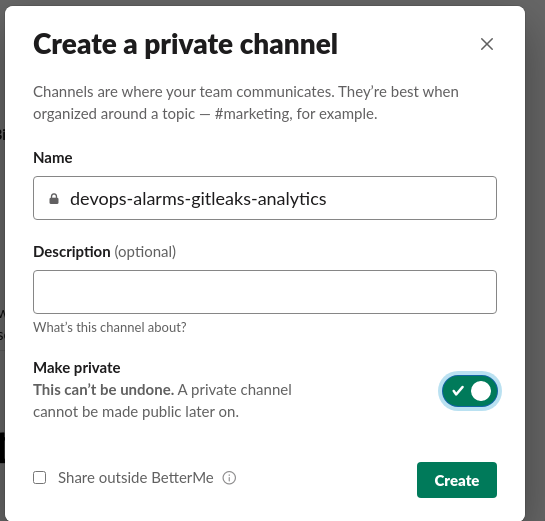Click the Name field label

coord(53,158)
